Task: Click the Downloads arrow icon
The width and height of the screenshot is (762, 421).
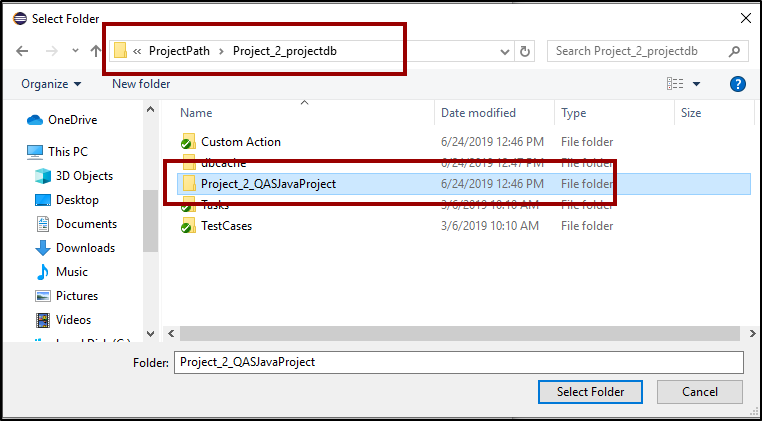Action: click(x=43, y=248)
